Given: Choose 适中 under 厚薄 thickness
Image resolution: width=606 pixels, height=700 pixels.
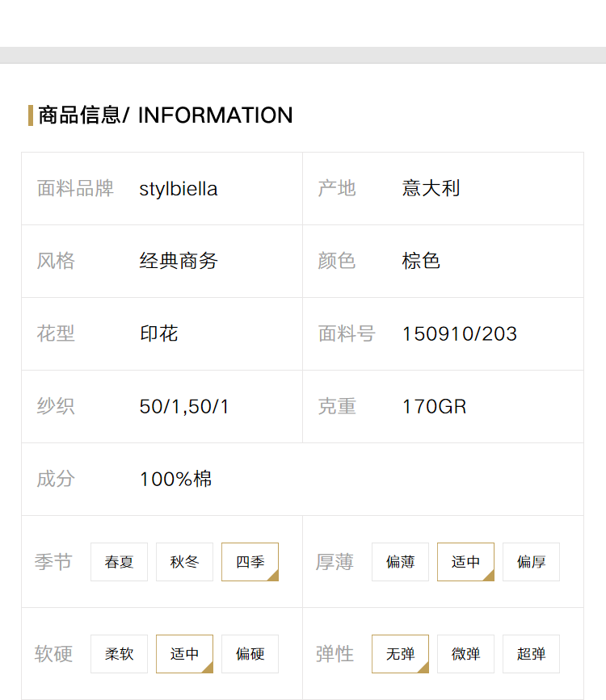Looking at the screenshot, I should tap(465, 562).
